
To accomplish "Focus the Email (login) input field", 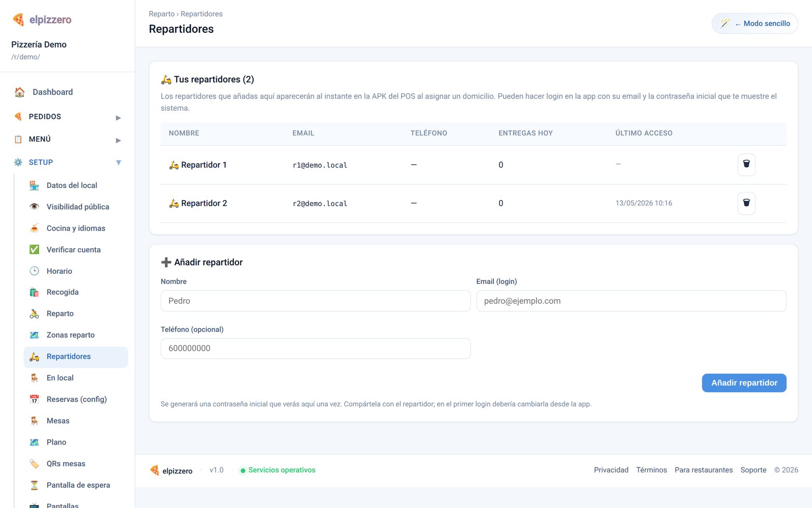I will (631, 301).
